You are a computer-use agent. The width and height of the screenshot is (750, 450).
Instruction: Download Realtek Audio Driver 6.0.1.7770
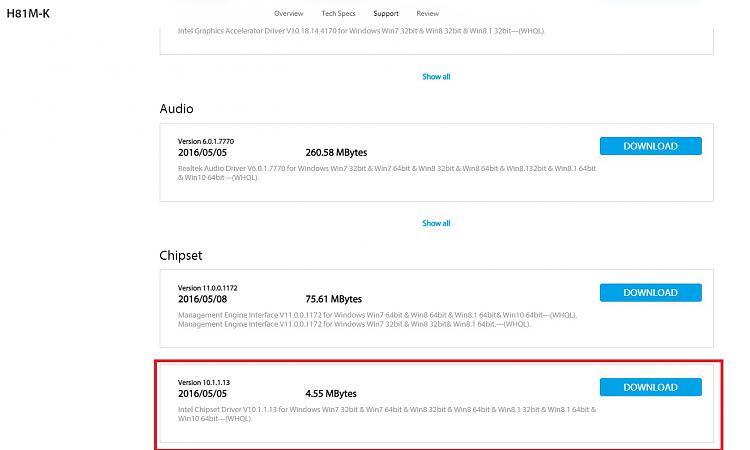click(651, 146)
